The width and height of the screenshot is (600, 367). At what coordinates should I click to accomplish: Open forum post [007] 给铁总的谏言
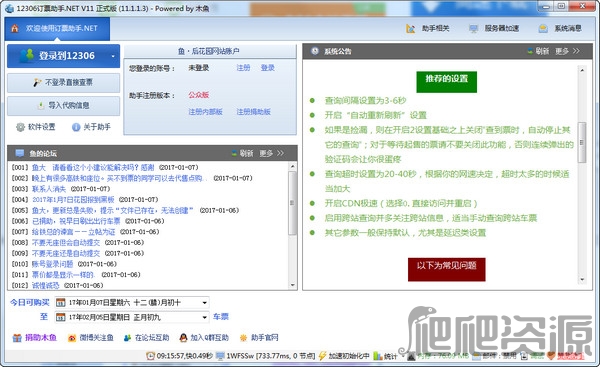(73, 232)
